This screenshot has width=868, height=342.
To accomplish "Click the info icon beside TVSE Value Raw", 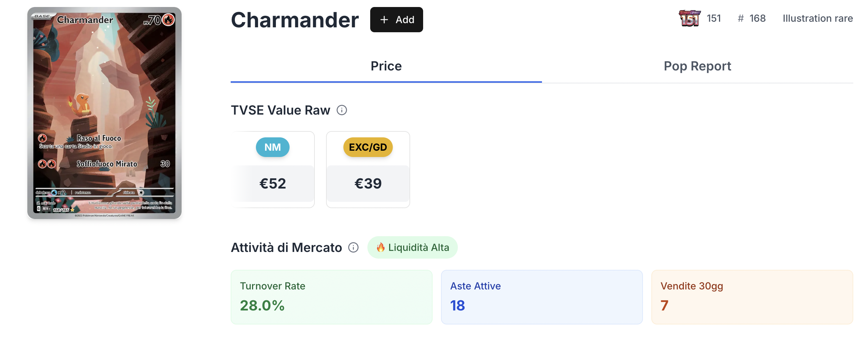I will pos(342,110).
